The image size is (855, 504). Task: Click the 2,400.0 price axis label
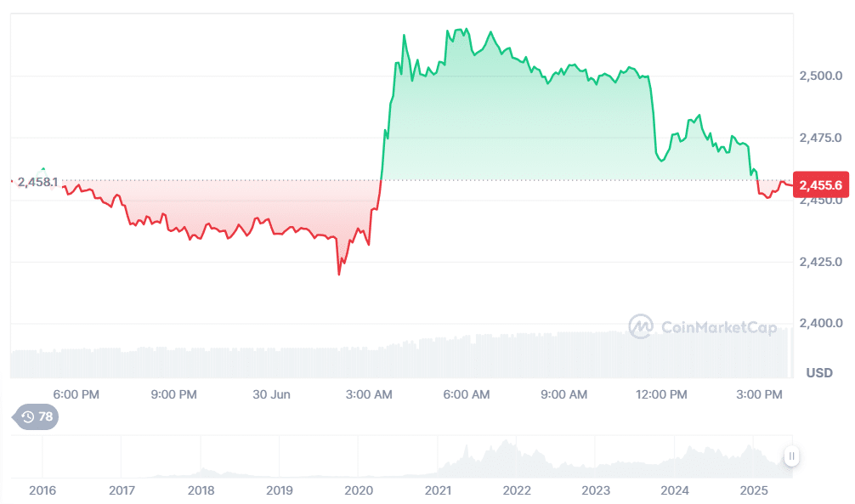(820, 323)
